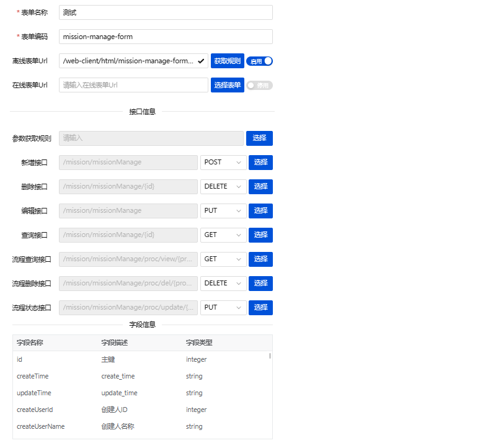Click 选择 button for 流程删除接口
This screenshot has height=448, width=493.
260,284
